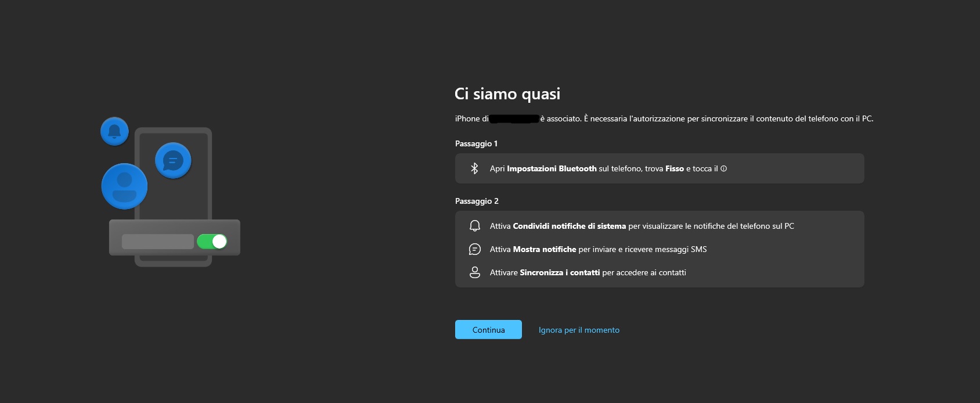Click the bold 'Sincronizza i contatti' text
This screenshot has width=980, height=403.
point(560,272)
